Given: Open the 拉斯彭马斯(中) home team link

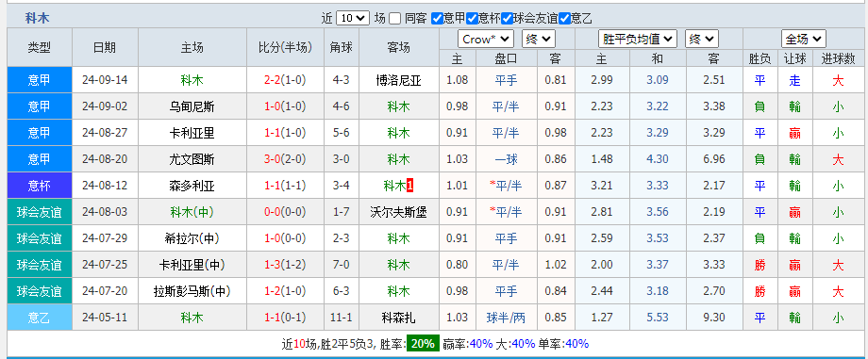Looking at the screenshot, I should click(192, 291).
